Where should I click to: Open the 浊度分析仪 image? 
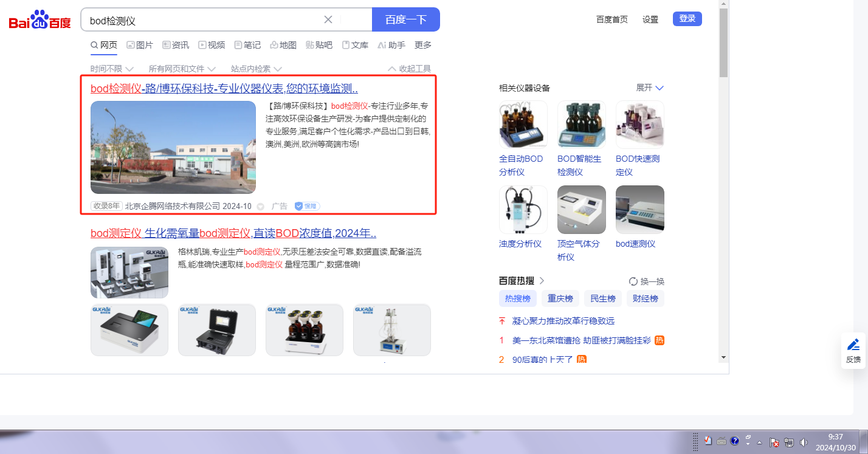tap(523, 210)
